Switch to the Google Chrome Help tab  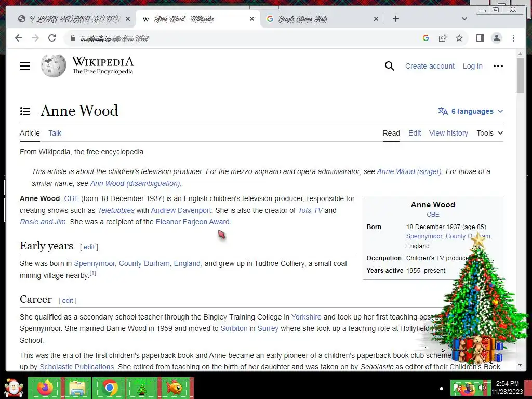coord(319,19)
